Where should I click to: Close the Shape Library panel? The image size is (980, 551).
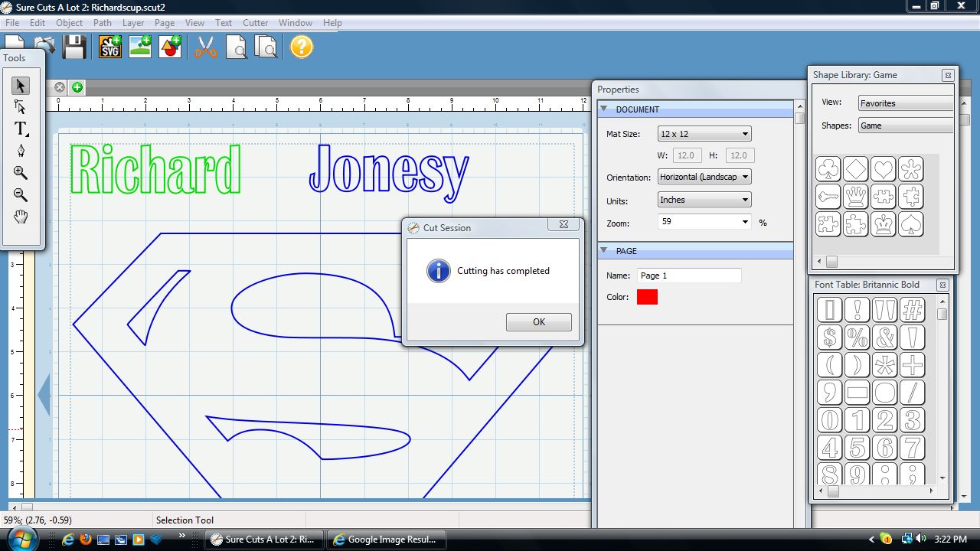[x=948, y=75]
